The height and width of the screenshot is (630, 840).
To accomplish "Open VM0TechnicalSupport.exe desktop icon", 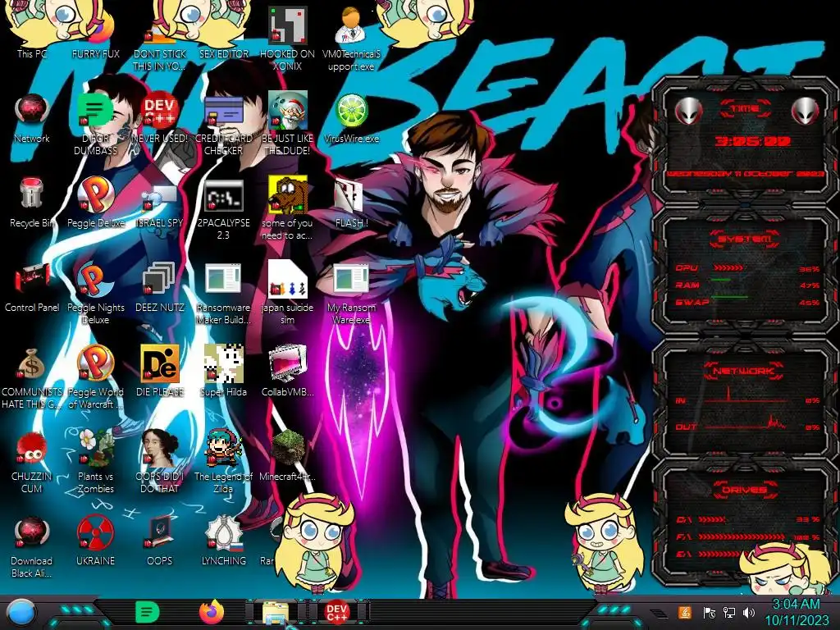I will pyautogui.click(x=351, y=38).
